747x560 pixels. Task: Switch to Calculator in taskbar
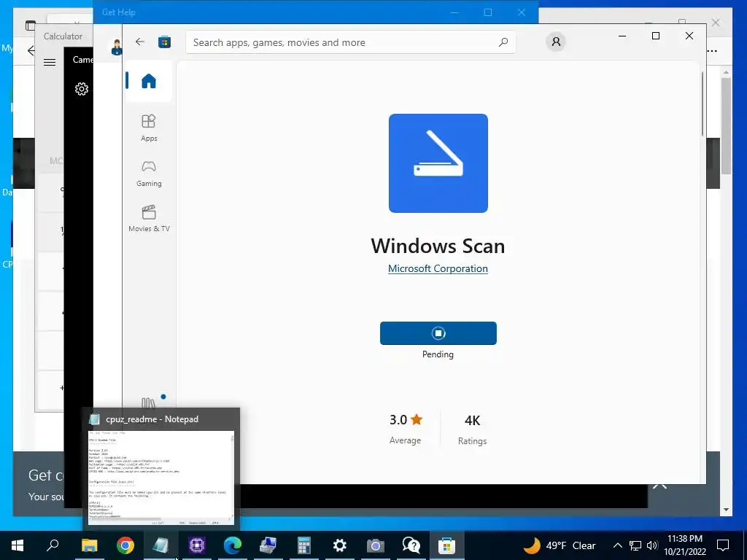click(x=304, y=545)
